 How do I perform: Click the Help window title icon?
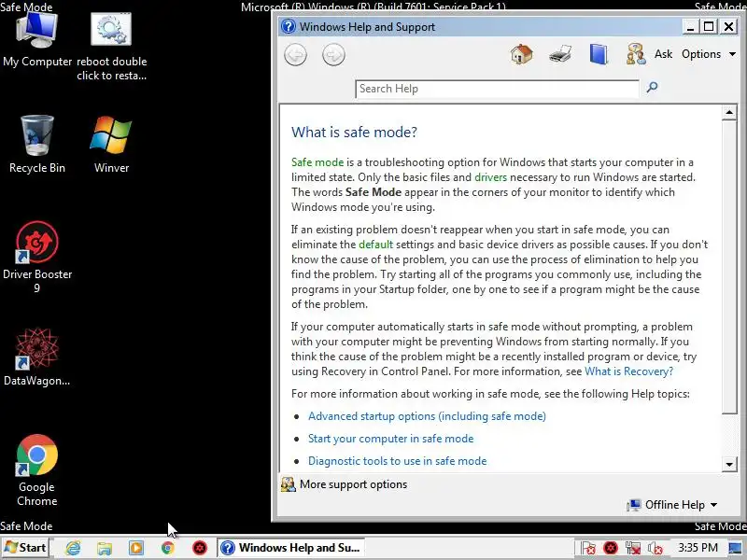coord(289,26)
